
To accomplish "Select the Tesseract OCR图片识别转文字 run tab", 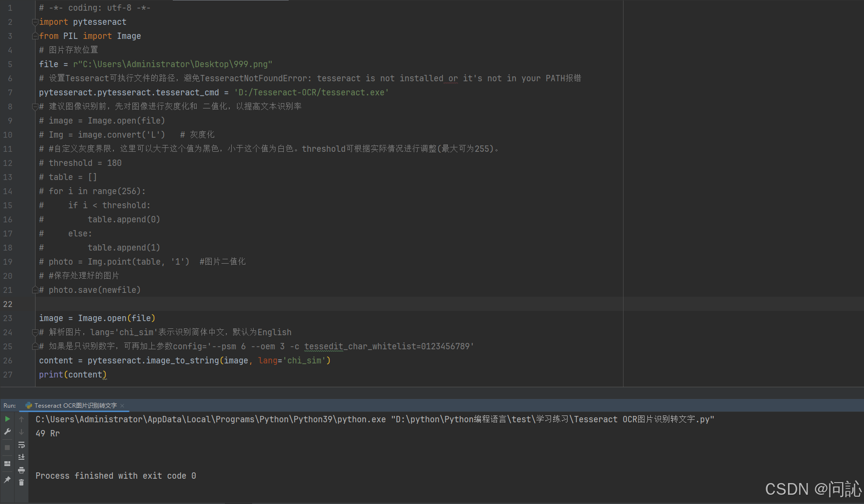I will tap(73, 405).
